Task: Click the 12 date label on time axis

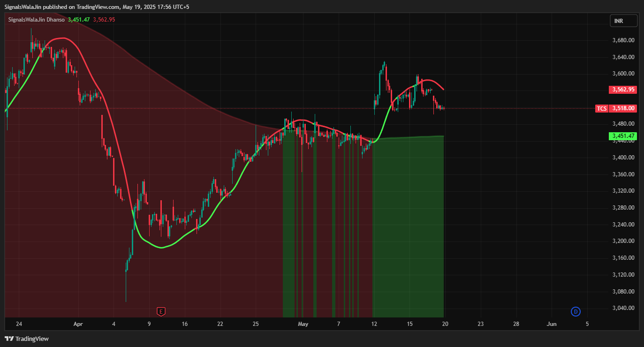Action: tap(374, 324)
